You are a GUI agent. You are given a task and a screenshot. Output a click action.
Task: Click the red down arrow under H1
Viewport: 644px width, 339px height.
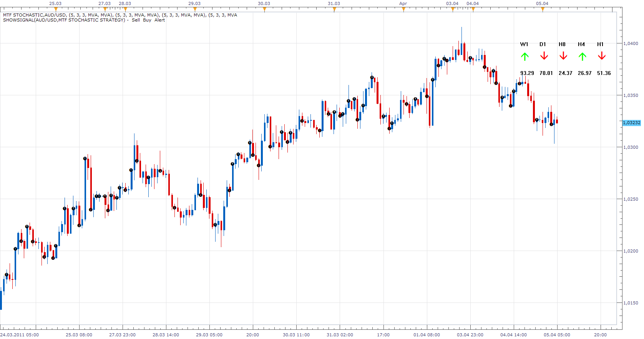[x=602, y=56]
